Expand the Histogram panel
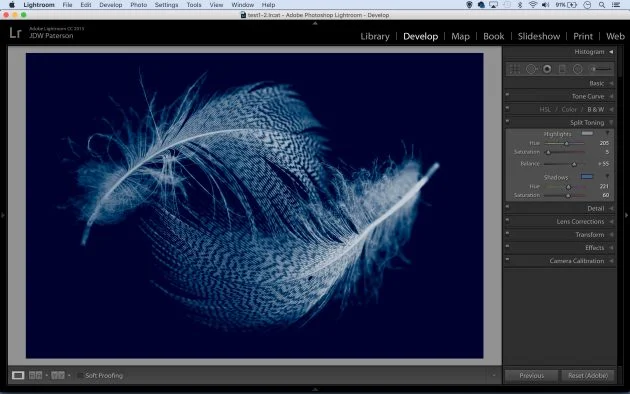Screen dimensions: 630x394 611,52
